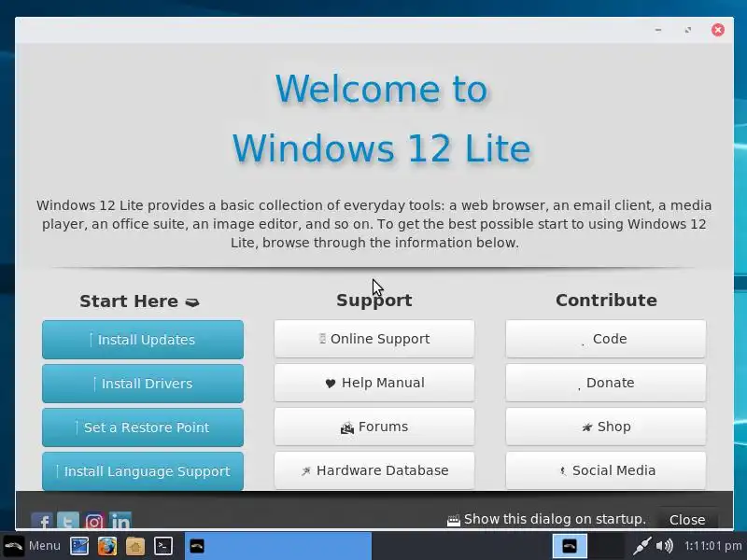Viewport: 747px width, 560px height.
Task: Launch the terminal from the taskbar
Action: (162, 546)
